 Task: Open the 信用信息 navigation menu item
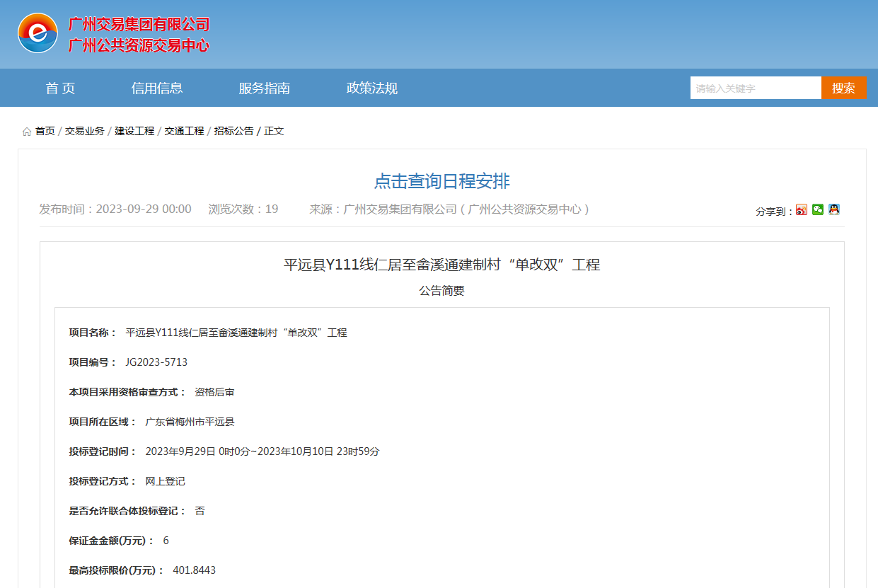[156, 88]
